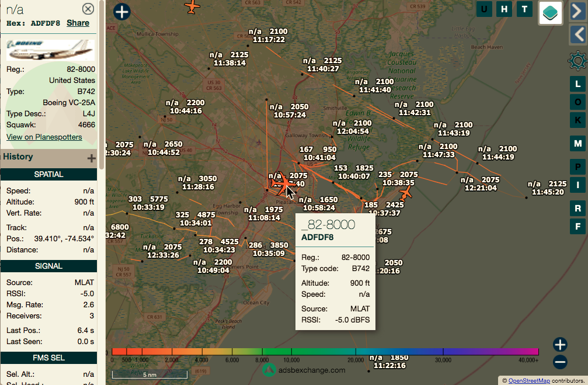Click the track label 11:28:16
Viewport: 588px width, 385px height.
point(198,186)
